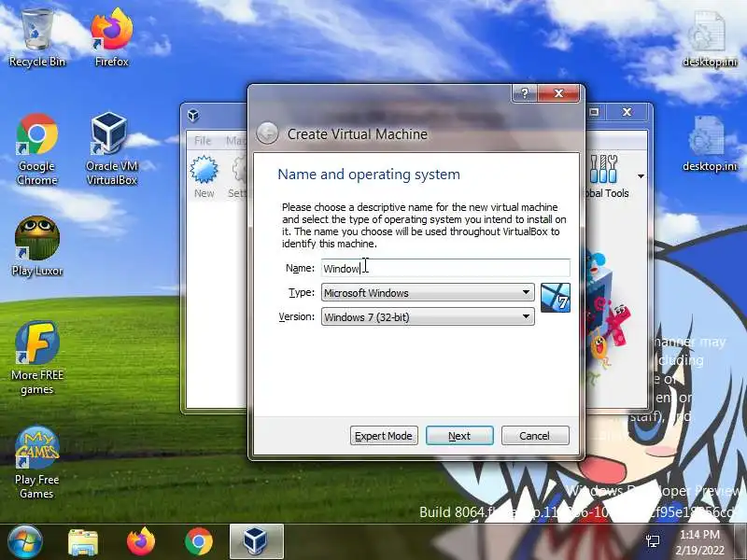The width and height of the screenshot is (747, 560).
Task: Click the help question mark button in dialog
Action: (525, 93)
